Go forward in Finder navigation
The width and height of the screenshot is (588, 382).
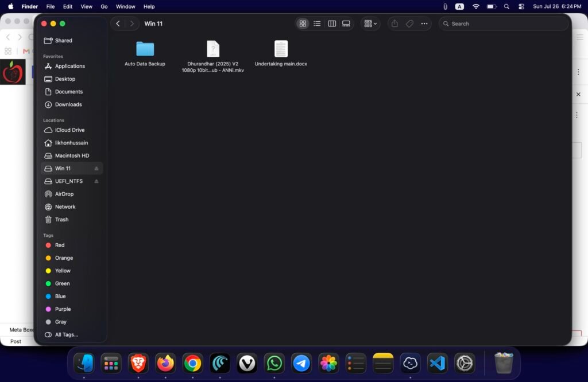coord(131,24)
